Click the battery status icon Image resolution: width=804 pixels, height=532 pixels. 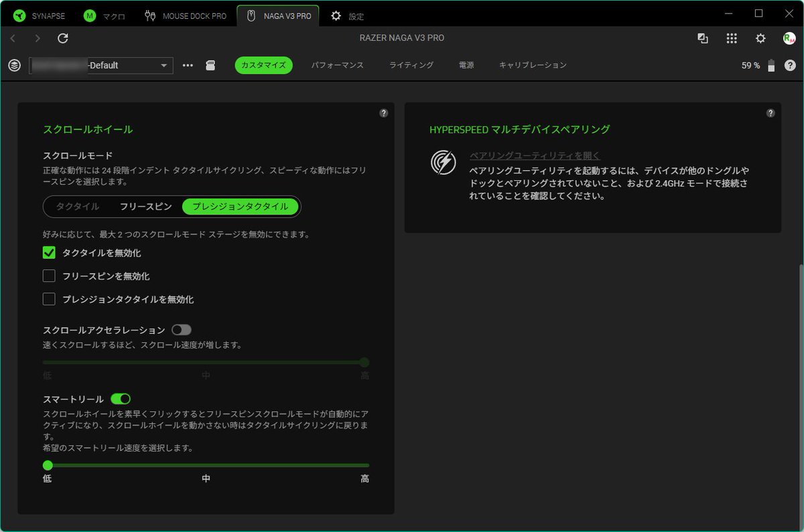point(771,66)
